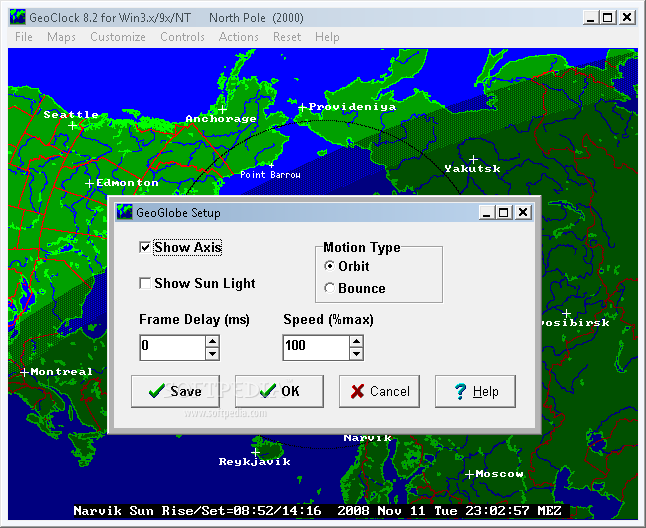Viewport: 646px width, 528px height.
Task: Click the Speed (%max) input field
Action: tap(316, 348)
